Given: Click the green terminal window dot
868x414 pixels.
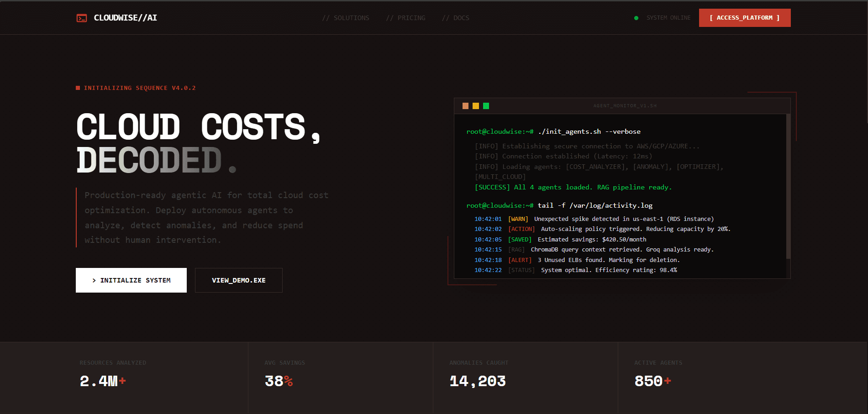Looking at the screenshot, I should pyautogui.click(x=486, y=106).
